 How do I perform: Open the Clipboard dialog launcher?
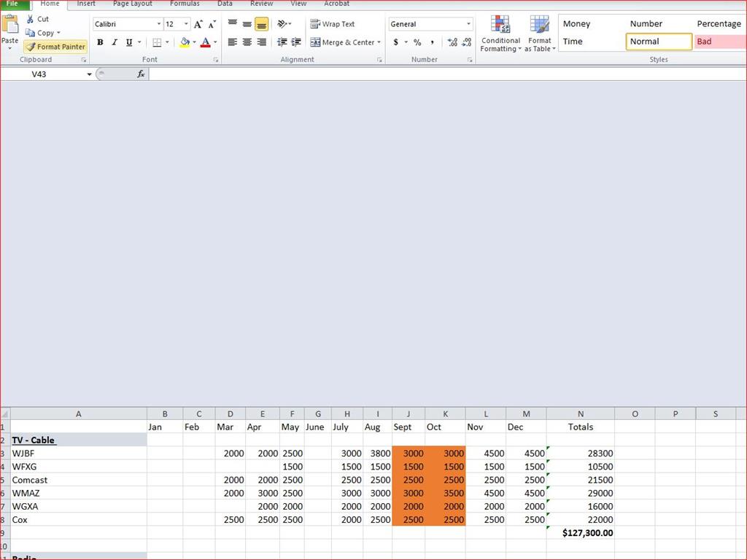pyautogui.click(x=84, y=60)
